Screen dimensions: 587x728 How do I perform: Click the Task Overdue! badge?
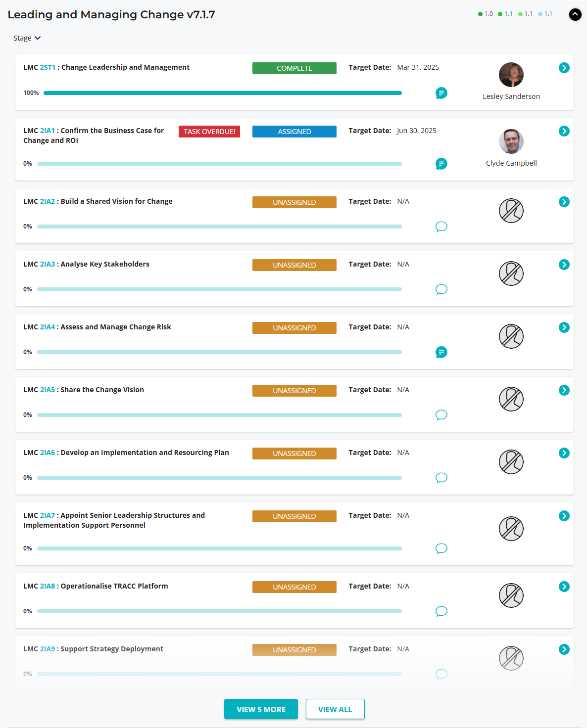tap(209, 132)
